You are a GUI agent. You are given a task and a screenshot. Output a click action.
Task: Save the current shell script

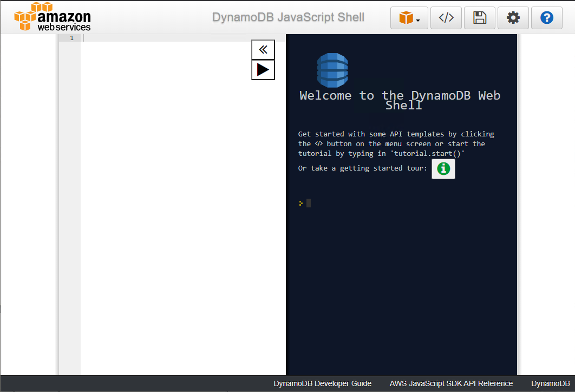pos(479,18)
